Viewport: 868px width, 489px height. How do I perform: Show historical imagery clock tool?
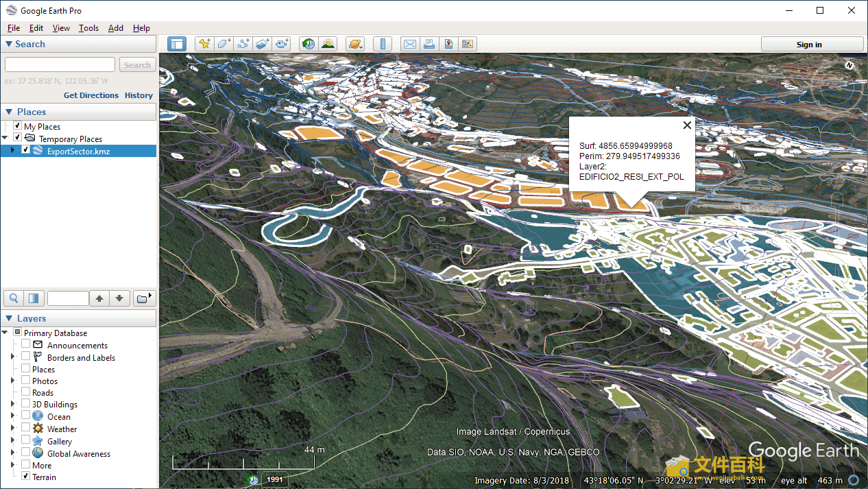click(309, 44)
